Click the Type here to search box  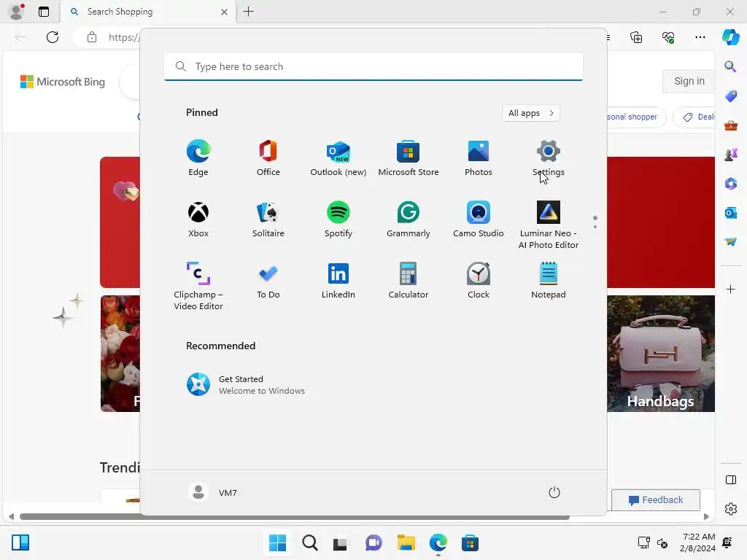tap(373, 66)
